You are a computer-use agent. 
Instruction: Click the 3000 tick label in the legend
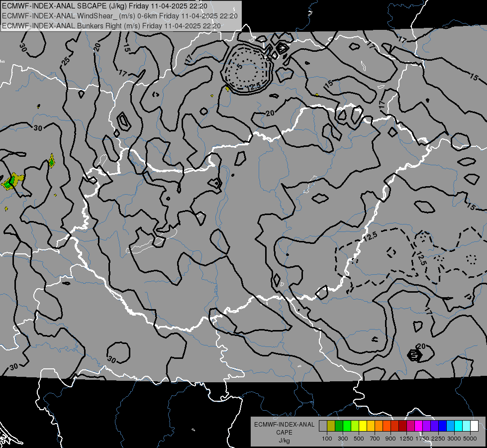pos(454,439)
